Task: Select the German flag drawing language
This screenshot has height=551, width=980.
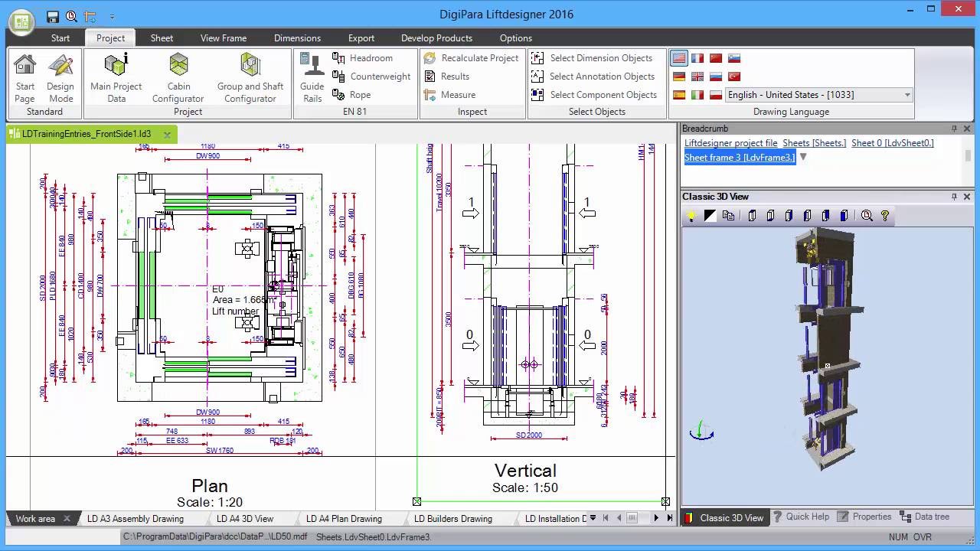Action: coord(679,77)
